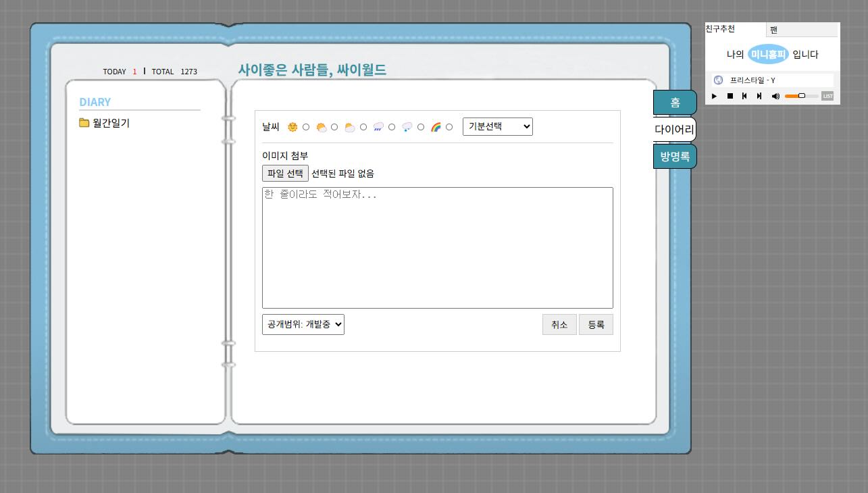Adjust the orange volume slider

[x=801, y=96]
